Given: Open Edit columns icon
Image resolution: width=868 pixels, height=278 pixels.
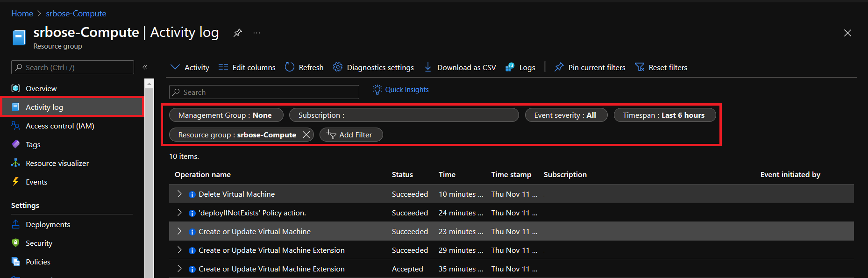Looking at the screenshot, I should click(x=223, y=67).
